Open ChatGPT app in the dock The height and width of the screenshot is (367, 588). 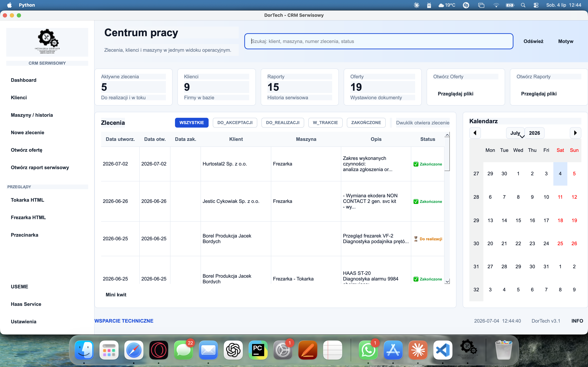pyautogui.click(x=233, y=350)
